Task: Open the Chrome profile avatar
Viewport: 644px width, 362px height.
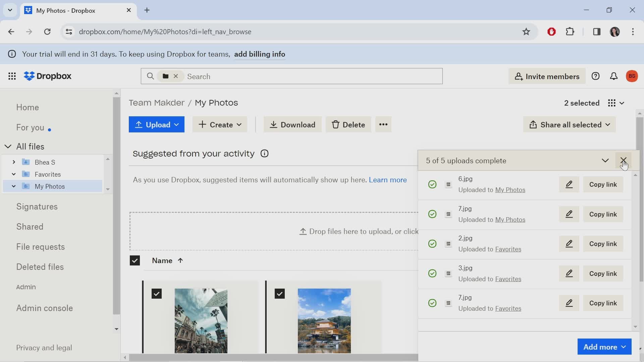Action: click(x=614, y=32)
